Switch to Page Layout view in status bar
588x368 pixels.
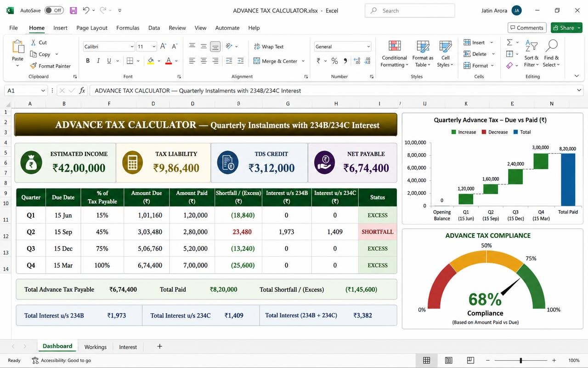click(x=448, y=360)
